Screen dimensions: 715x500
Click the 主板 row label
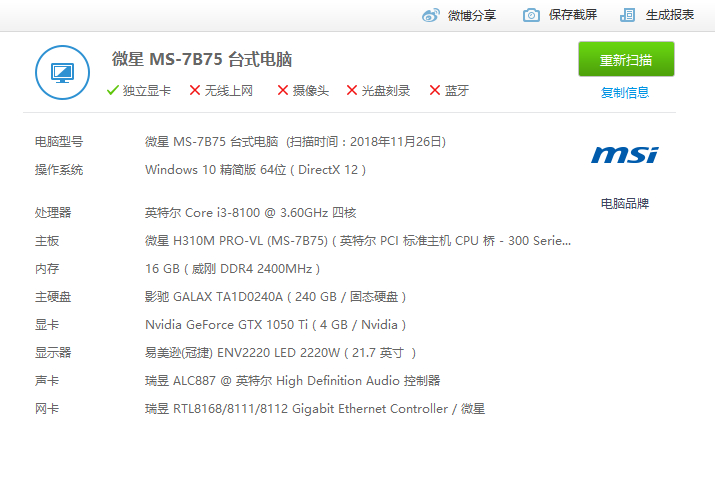pyautogui.click(x=47, y=241)
